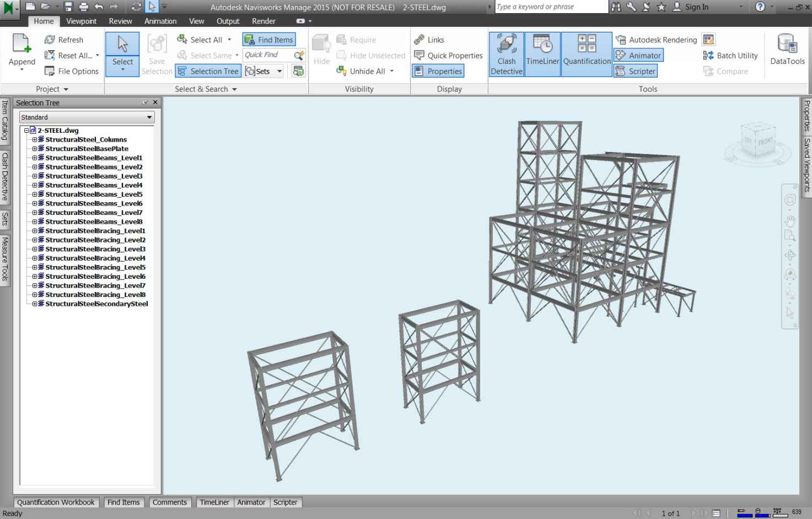Screen dimensions: 812x519
Task: Switch to the Render ribbon tab
Action: 264,21
